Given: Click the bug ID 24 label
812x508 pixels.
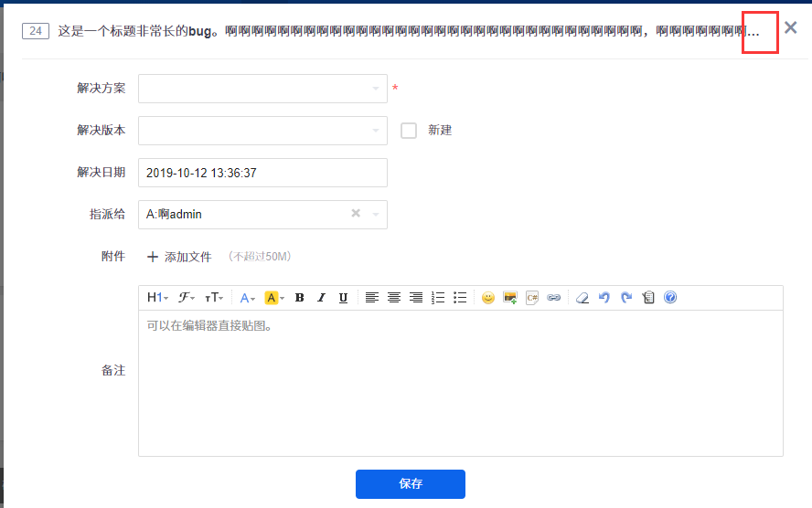Looking at the screenshot, I should (36, 31).
